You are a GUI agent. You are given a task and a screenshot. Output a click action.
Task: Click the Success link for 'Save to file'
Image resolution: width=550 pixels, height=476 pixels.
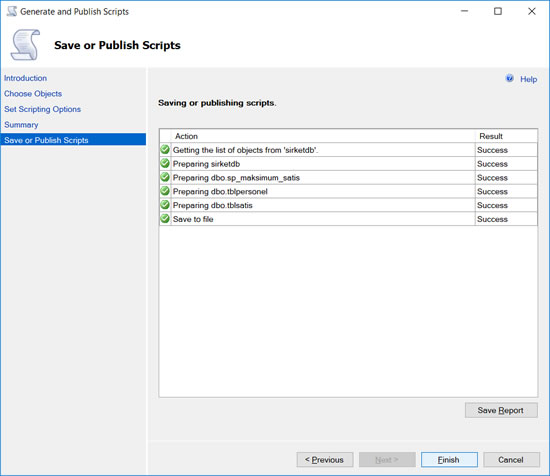492,219
